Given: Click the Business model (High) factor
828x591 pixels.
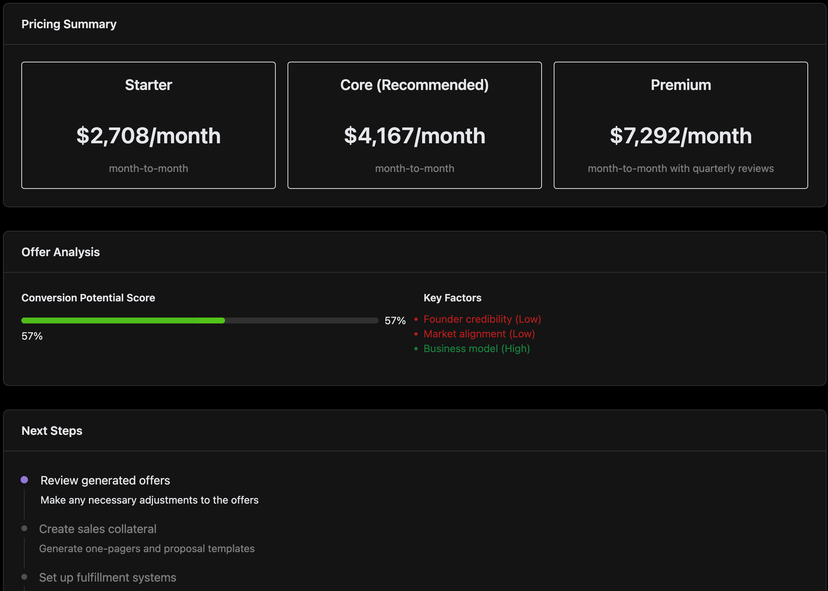Looking at the screenshot, I should point(476,349).
